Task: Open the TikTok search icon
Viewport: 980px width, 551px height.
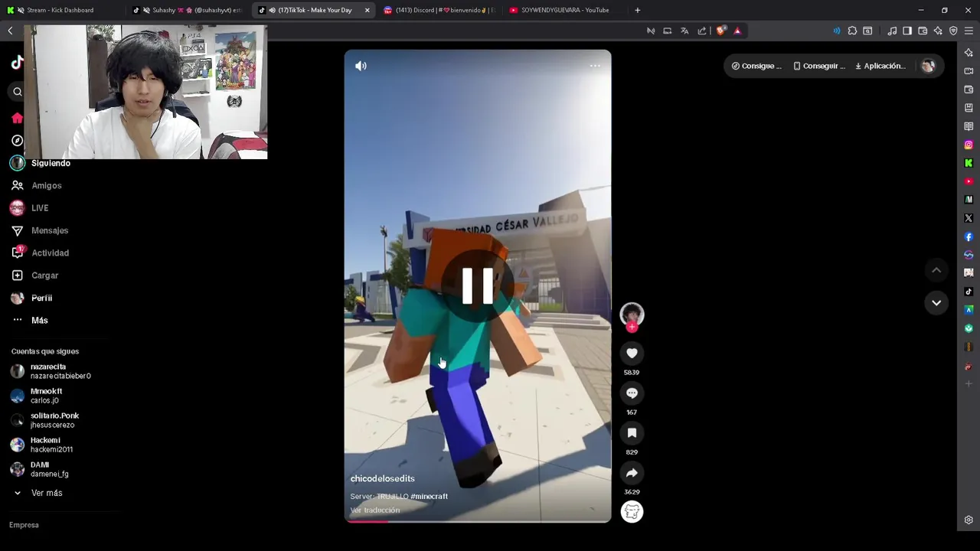Action: click(x=17, y=92)
